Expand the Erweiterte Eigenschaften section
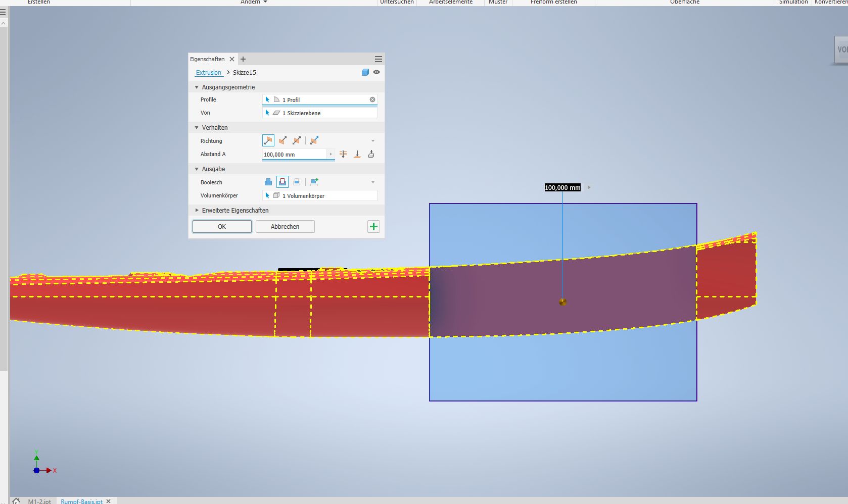This screenshot has width=848, height=504. click(197, 211)
